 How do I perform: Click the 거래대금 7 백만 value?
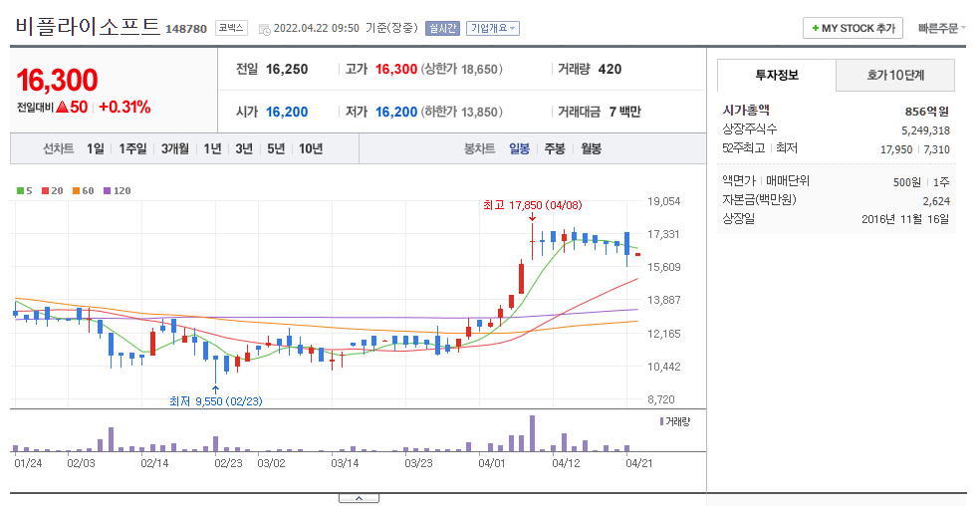(x=625, y=112)
